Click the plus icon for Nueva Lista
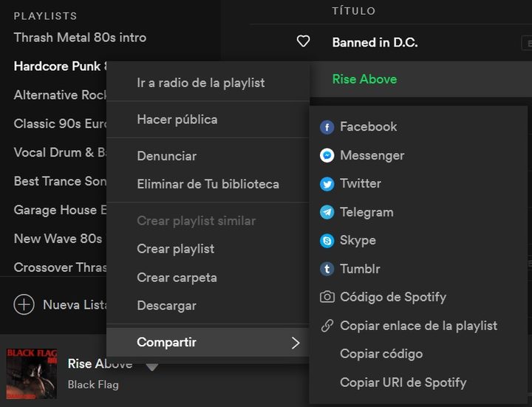This screenshot has height=407, width=532. [24, 304]
